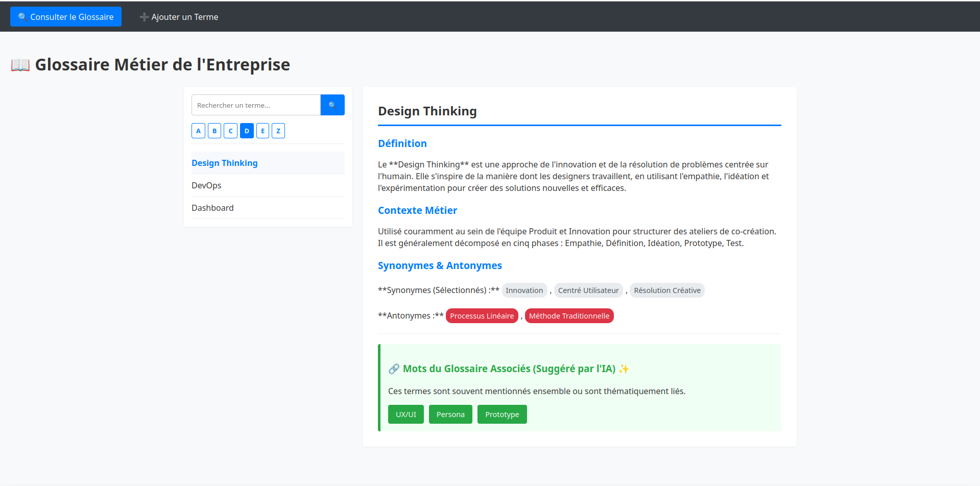Click the Processus Linéaire antonym badge
Screen dimensions: 980x486
point(482,316)
